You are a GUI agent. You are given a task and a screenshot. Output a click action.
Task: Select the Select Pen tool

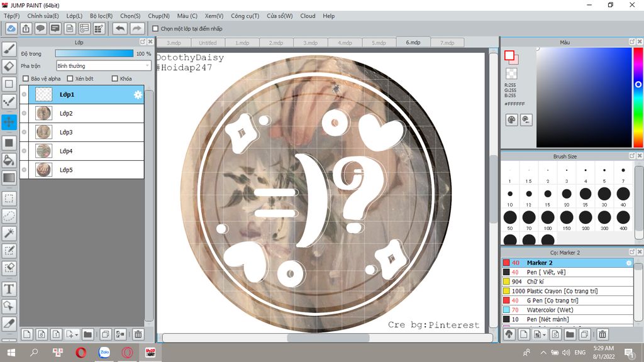click(9, 250)
